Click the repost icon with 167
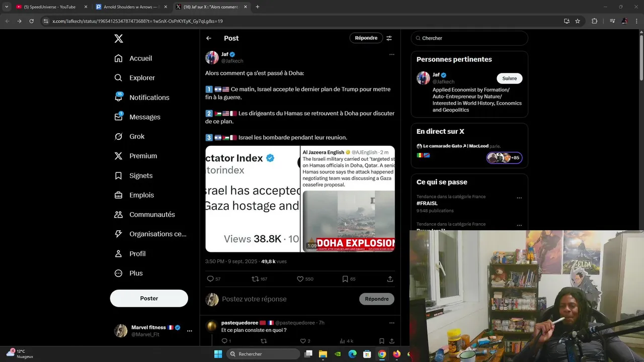The height and width of the screenshot is (362, 644). tap(259, 279)
